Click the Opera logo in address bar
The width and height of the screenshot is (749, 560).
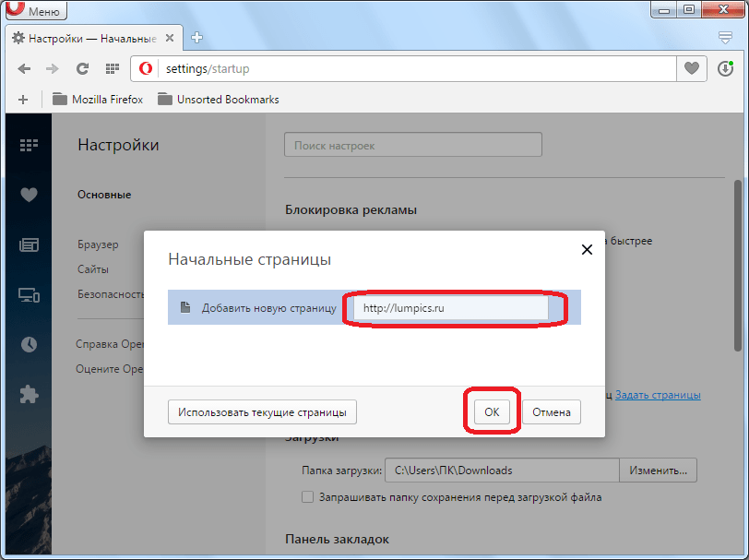coord(146,69)
